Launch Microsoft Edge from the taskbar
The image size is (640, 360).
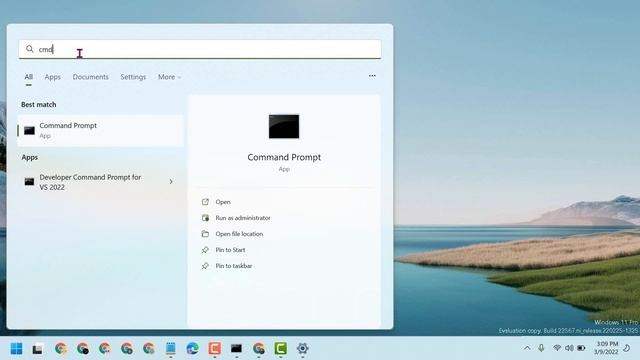pos(193,349)
